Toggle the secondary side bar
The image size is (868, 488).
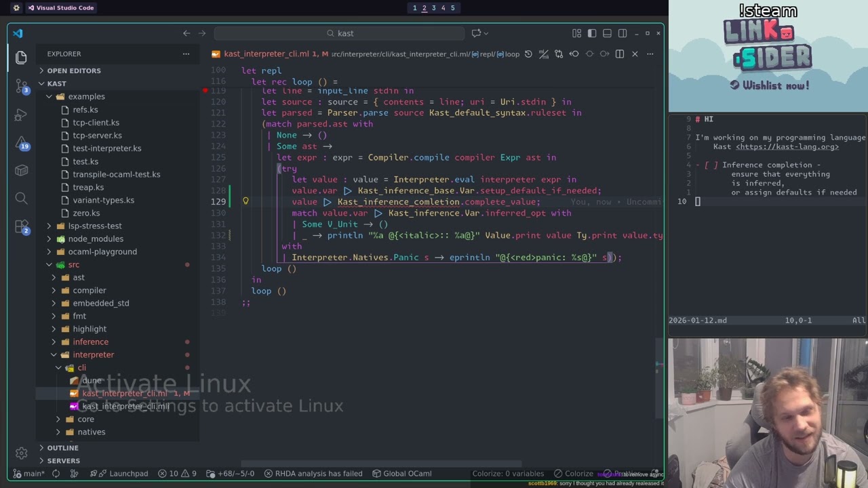click(x=622, y=33)
